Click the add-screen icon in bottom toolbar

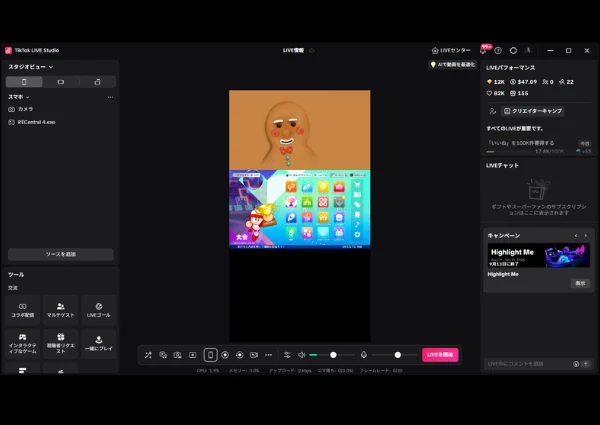(192, 355)
